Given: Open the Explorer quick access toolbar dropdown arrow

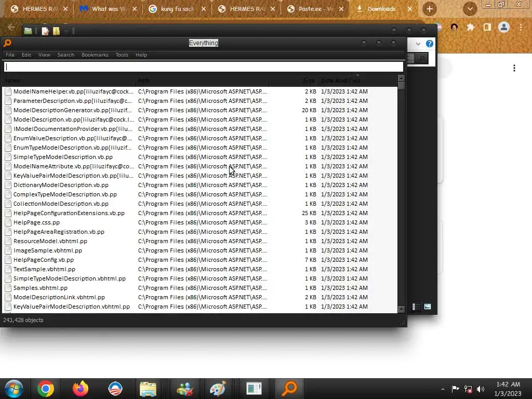Looking at the screenshot, I should coord(66,32).
